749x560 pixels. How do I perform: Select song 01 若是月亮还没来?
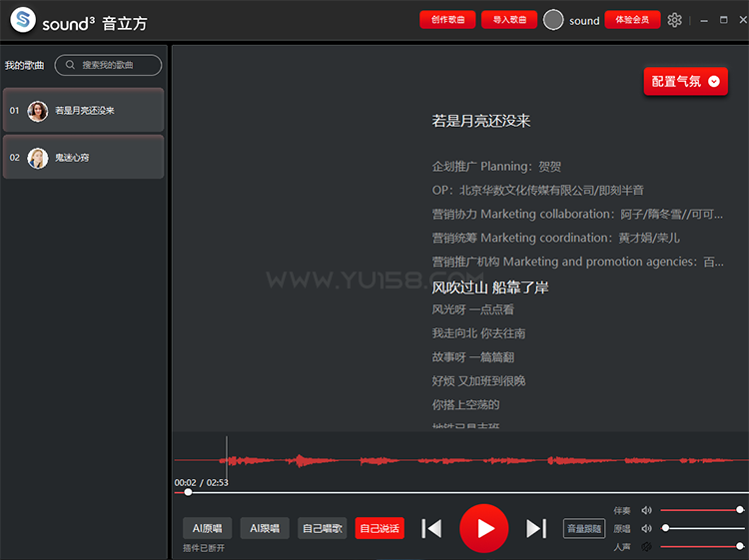click(x=83, y=111)
